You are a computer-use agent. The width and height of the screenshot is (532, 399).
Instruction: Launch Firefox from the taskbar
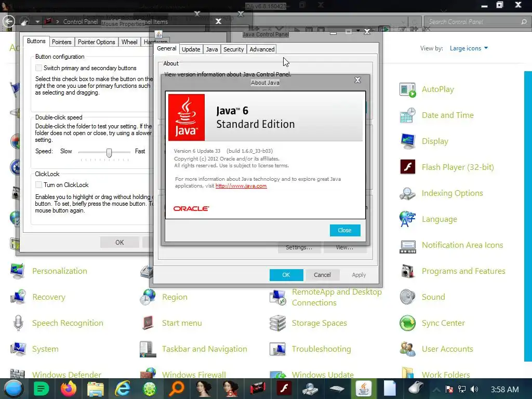point(69,389)
